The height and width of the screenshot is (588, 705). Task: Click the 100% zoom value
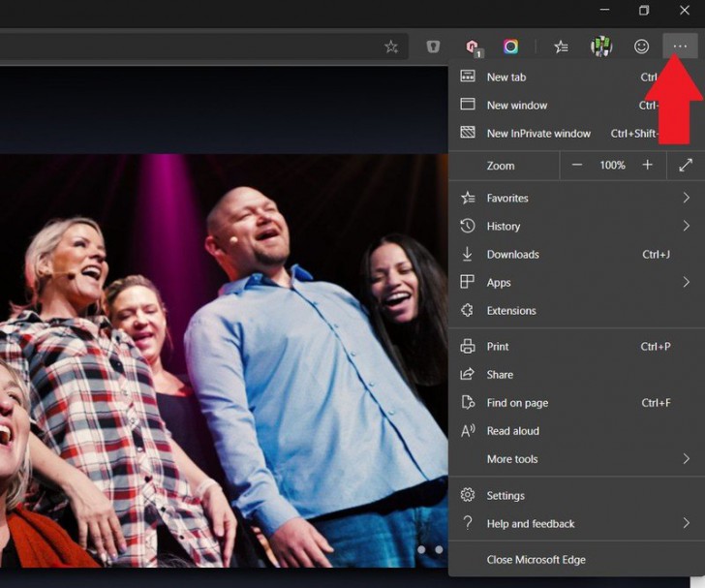[612, 165]
